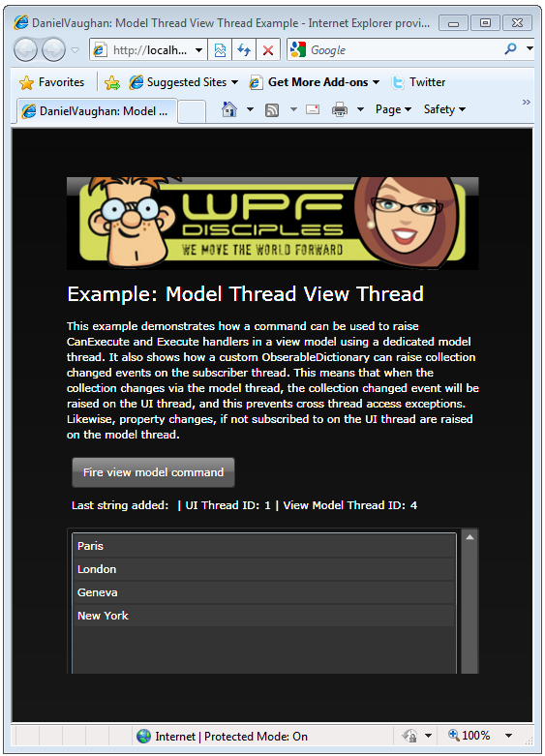Click the Refresh arrows icon
Image resolution: width=545 pixels, height=756 pixels.
point(244,50)
